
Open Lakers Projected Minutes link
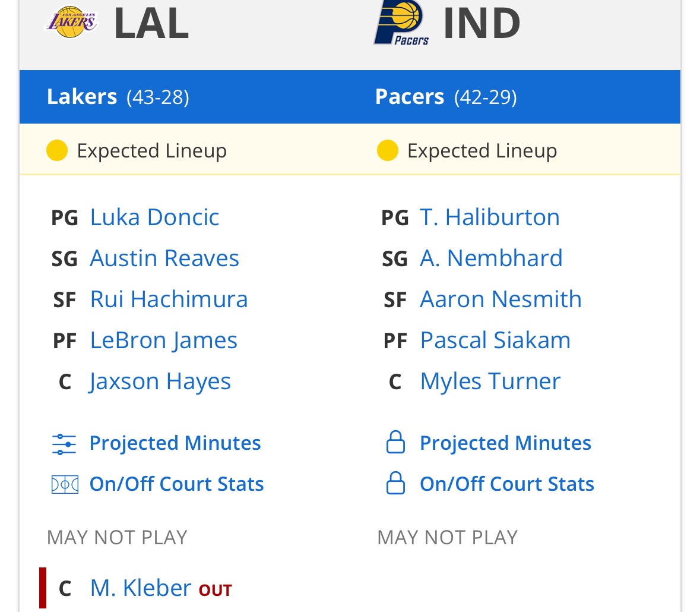(175, 443)
